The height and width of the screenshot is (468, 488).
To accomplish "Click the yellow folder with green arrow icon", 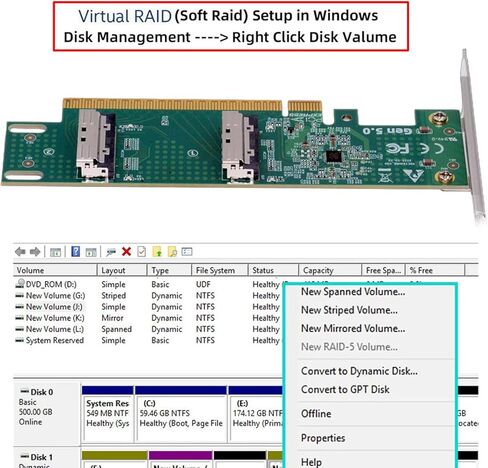I will pyautogui.click(x=157, y=252).
